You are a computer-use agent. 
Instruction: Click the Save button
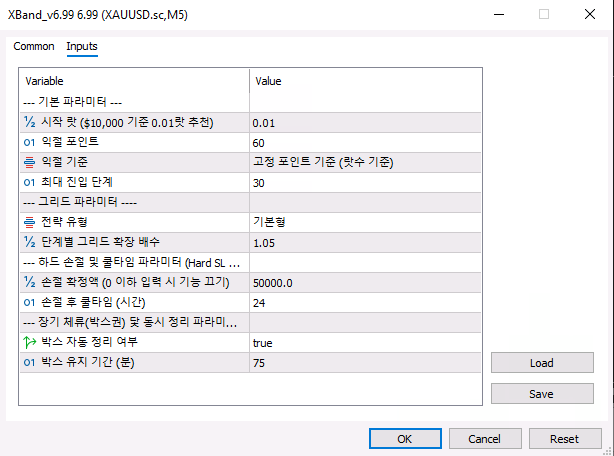(542, 394)
